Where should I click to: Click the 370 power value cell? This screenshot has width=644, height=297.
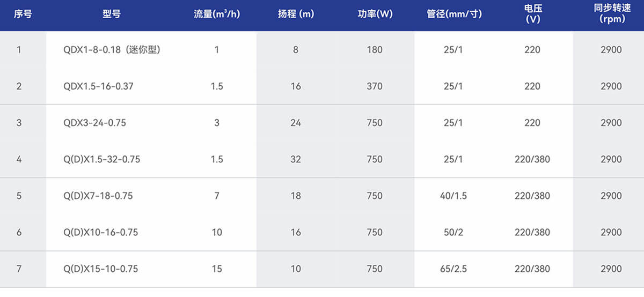[375, 86]
